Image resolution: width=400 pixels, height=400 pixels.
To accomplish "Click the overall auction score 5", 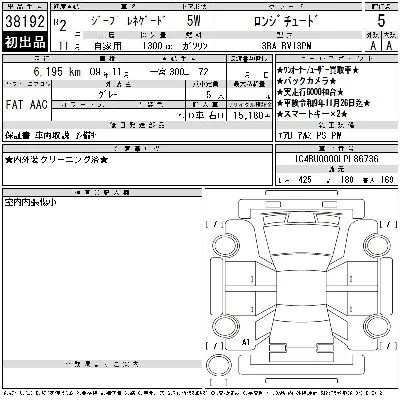I will pos(381,21).
